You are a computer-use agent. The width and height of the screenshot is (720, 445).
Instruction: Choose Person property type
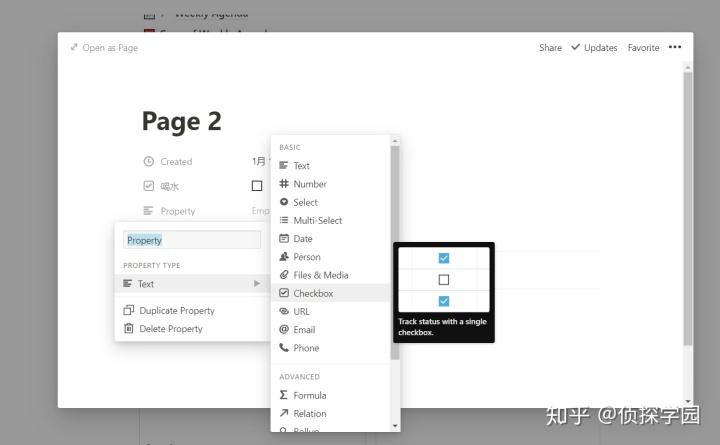pyautogui.click(x=331, y=257)
